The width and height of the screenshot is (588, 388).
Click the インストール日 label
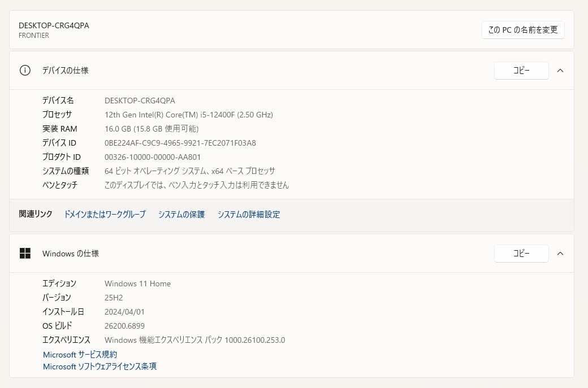[63, 312]
